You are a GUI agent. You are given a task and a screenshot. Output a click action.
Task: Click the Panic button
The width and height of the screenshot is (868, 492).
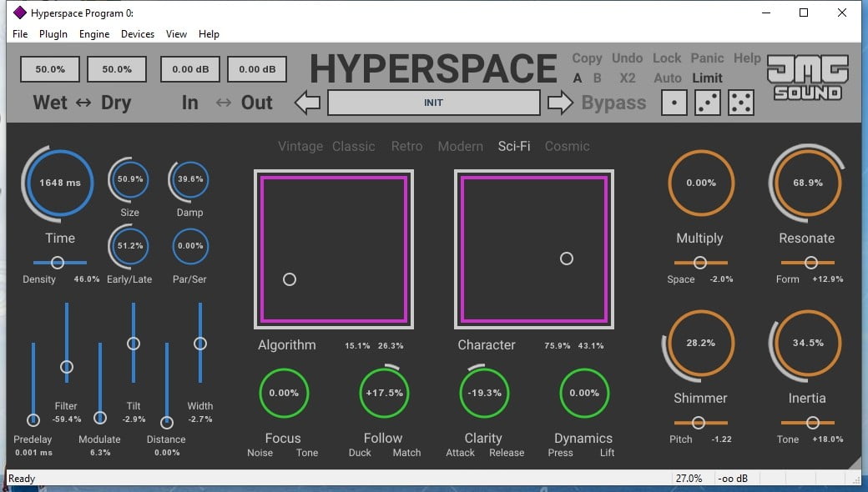pos(708,58)
